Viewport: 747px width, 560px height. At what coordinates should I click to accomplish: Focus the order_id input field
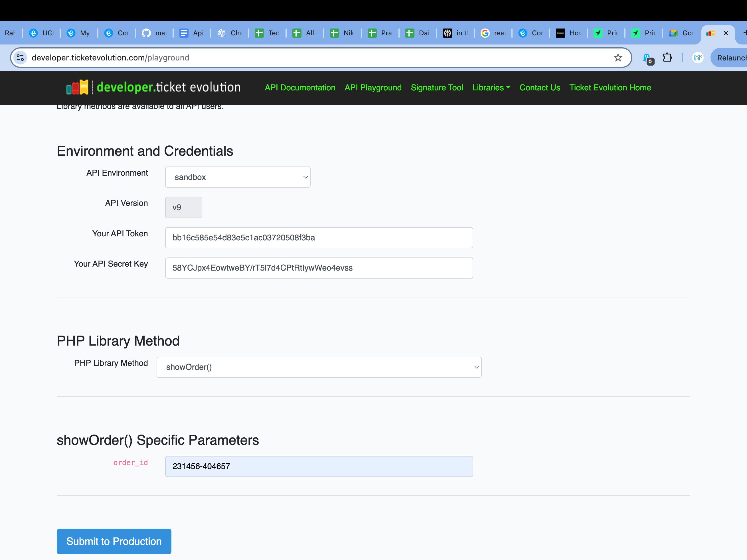[319, 466]
